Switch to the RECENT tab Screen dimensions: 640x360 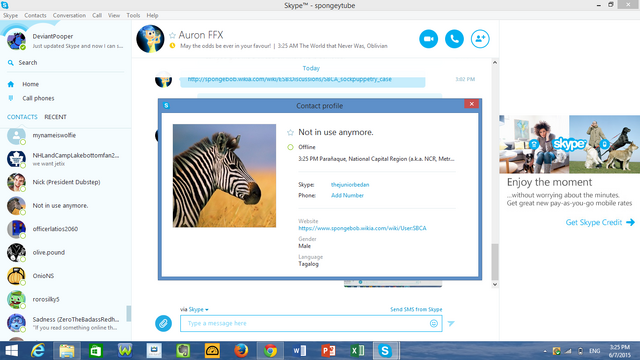coord(56,117)
